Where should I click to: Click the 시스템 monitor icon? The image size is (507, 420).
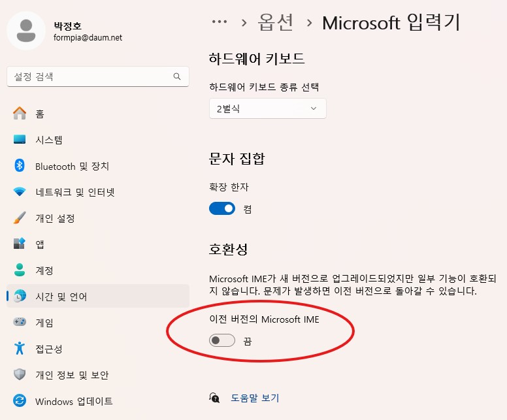pos(20,139)
